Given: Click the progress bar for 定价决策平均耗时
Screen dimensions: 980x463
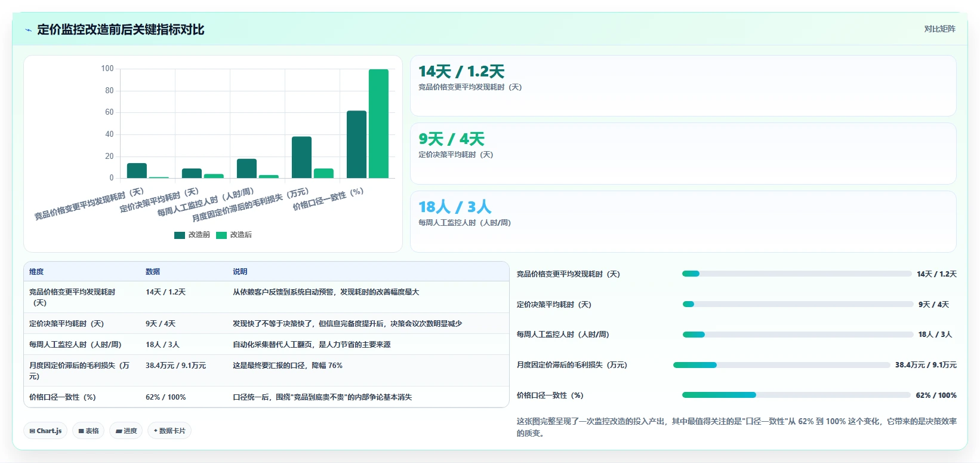Looking at the screenshot, I should [x=798, y=305].
